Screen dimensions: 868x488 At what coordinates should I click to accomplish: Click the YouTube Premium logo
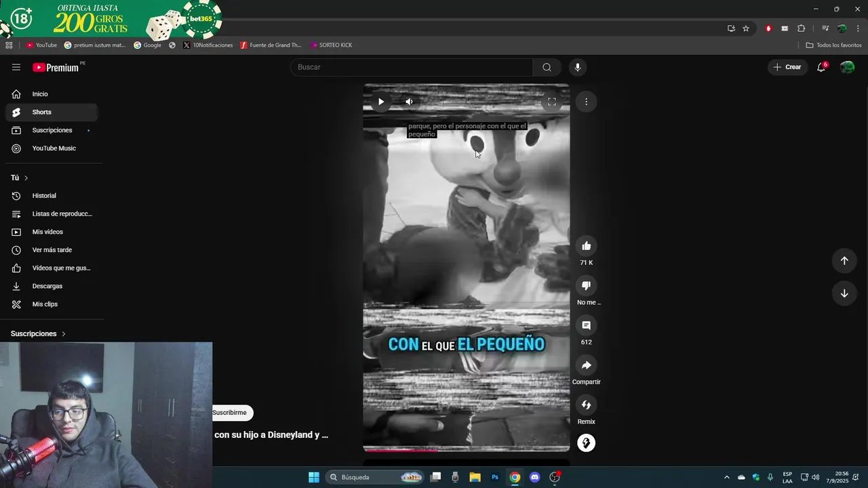pos(56,67)
